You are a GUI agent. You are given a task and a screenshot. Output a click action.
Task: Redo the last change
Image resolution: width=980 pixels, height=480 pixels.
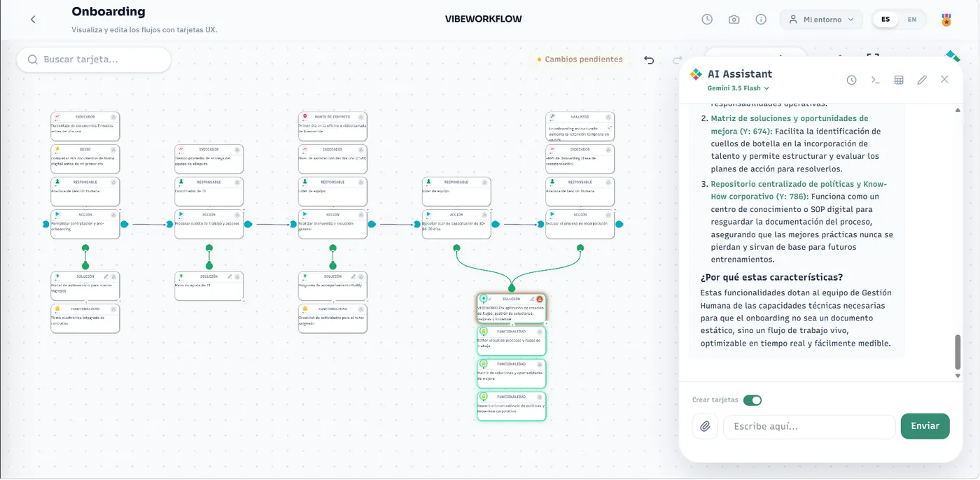click(676, 60)
